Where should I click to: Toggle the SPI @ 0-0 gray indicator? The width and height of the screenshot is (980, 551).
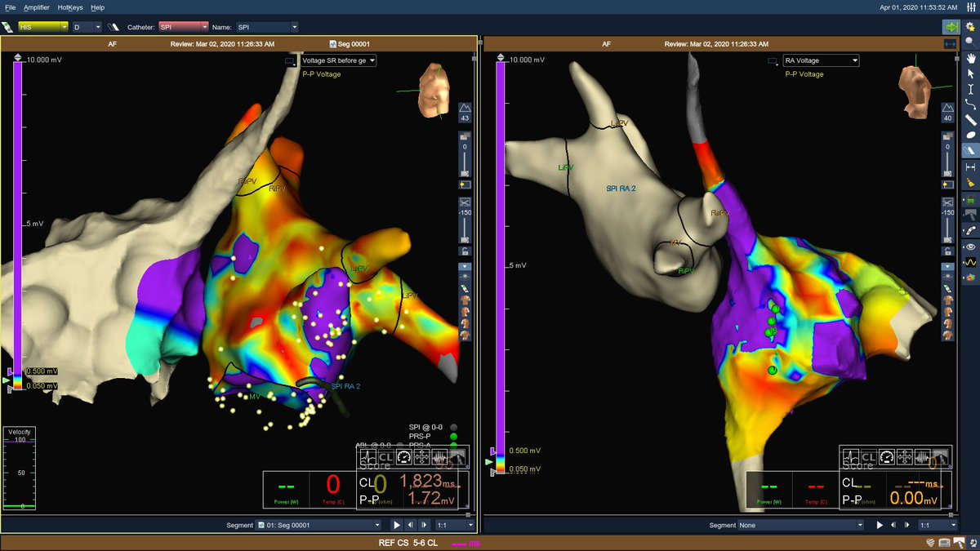click(454, 427)
